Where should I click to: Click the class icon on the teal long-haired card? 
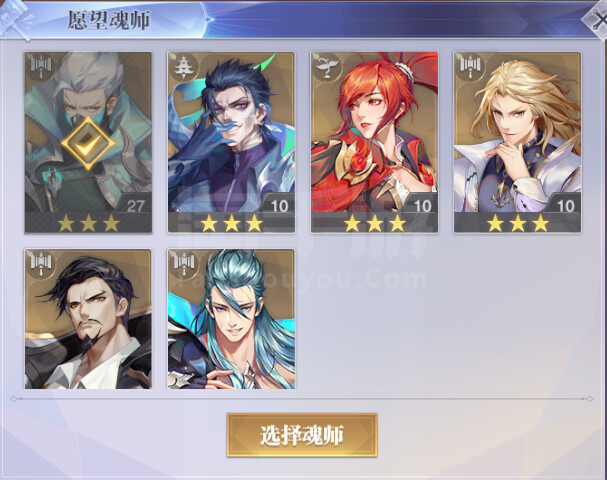coord(183,263)
